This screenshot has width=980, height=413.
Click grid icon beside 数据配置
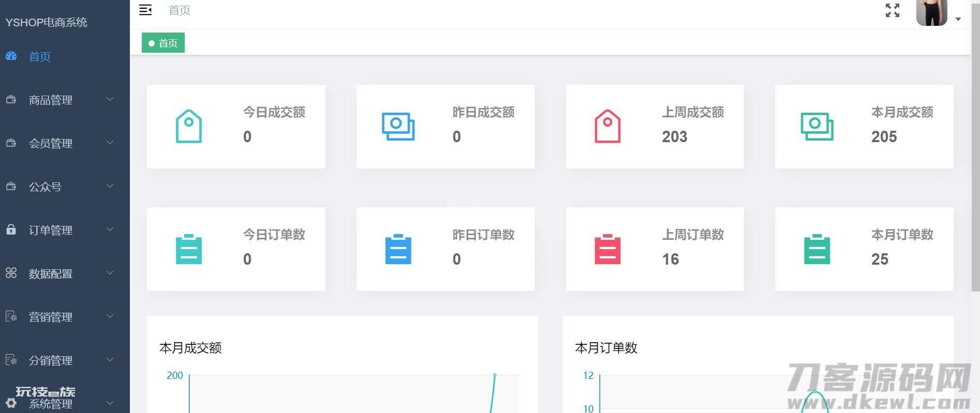point(11,273)
